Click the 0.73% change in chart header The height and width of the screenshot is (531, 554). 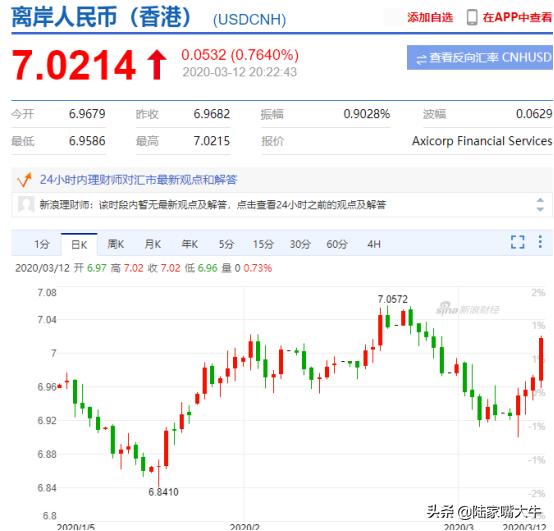point(258,268)
